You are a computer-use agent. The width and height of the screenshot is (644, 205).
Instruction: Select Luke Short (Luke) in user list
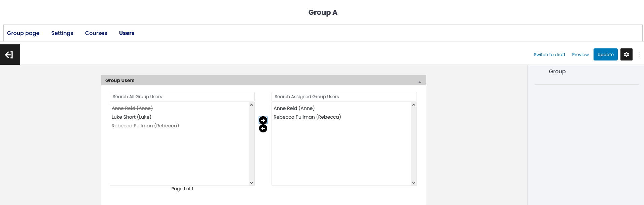click(132, 117)
